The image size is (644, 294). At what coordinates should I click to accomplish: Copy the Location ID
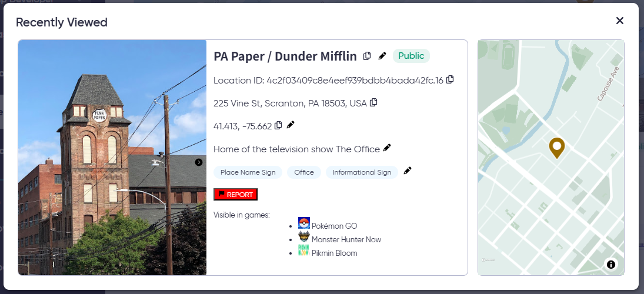pos(450,79)
